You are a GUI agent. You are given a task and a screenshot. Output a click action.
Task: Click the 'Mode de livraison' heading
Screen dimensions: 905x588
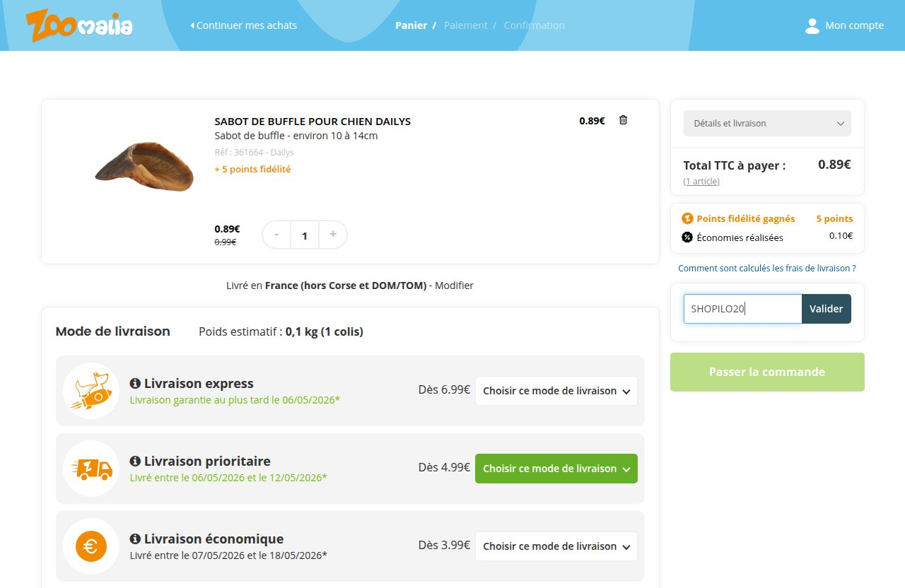[x=112, y=331]
